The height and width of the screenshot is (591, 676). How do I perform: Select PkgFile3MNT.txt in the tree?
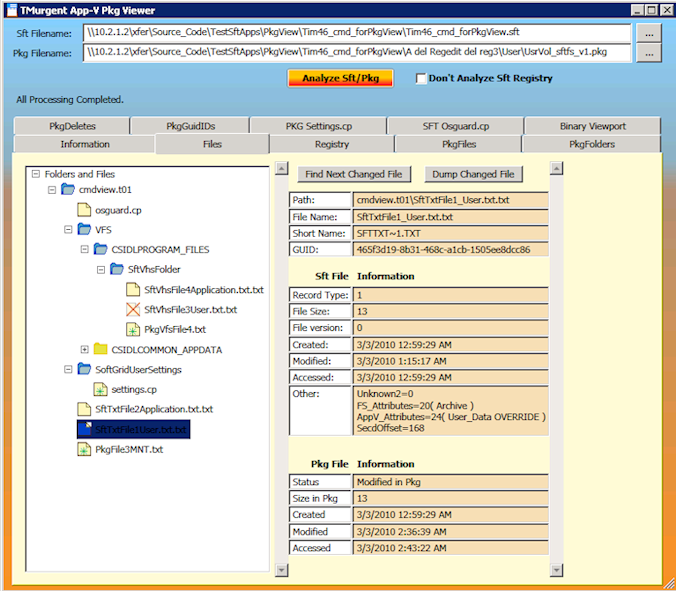(x=129, y=450)
